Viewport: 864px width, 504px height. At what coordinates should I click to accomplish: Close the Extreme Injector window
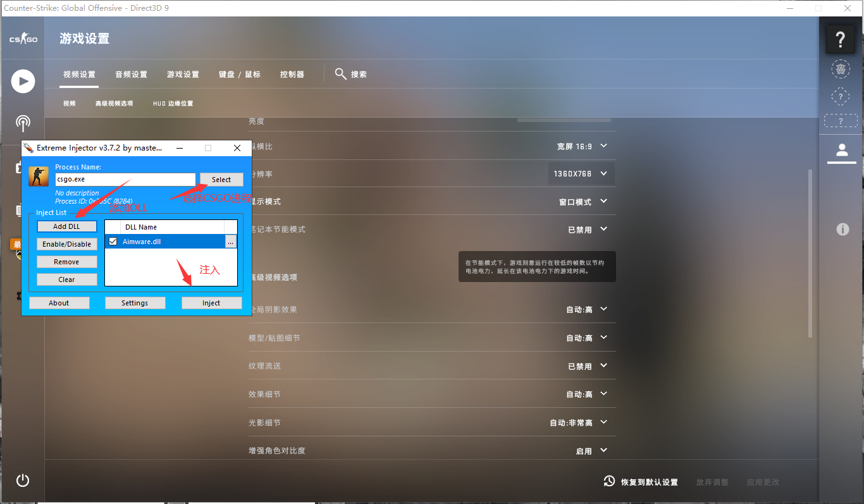pos(237,148)
